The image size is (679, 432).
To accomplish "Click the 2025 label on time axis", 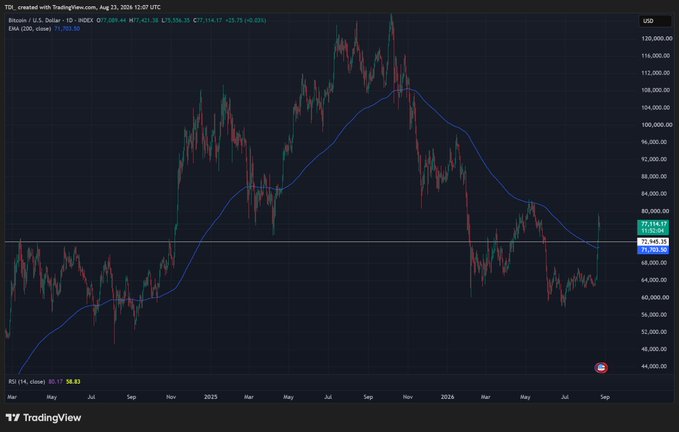I will pyautogui.click(x=210, y=397).
